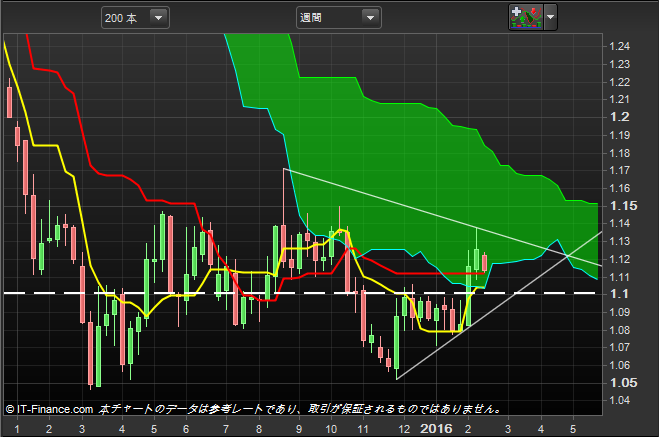Screen dimensions: 659x437
Task: Click the 7 month label on time axis
Action: (226, 429)
